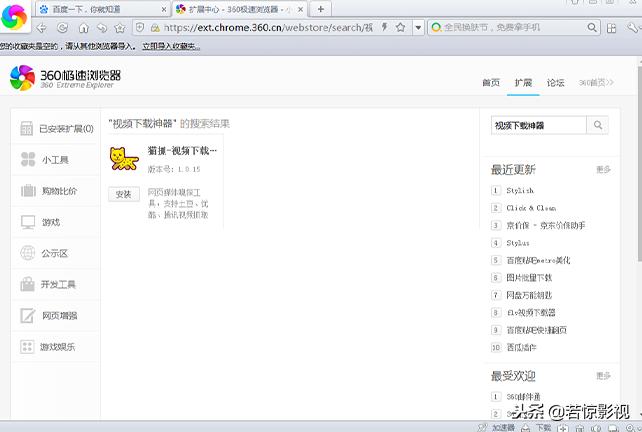This screenshot has height=432, width=642.
Task: Switch to the 百度一下 tab
Action: [102, 9]
